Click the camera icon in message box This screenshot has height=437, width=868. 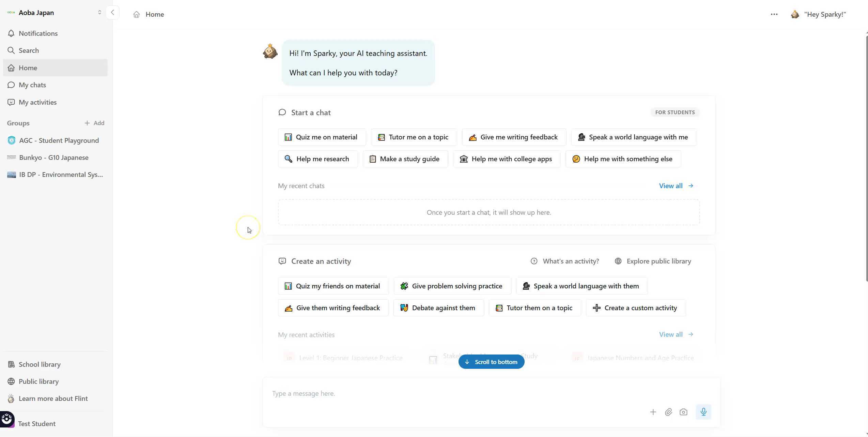coord(683,412)
